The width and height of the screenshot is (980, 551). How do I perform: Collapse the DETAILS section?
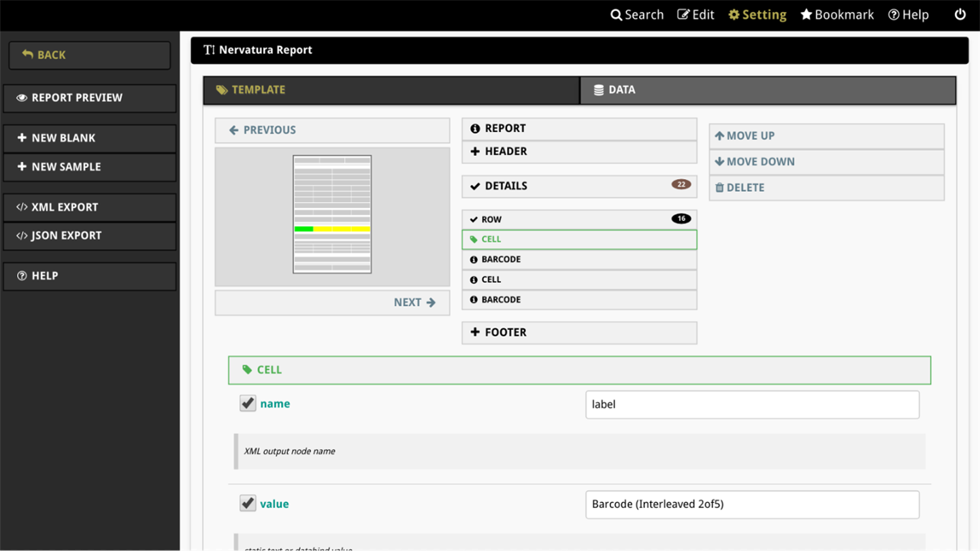pyautogui.click(x=579, y=186)
